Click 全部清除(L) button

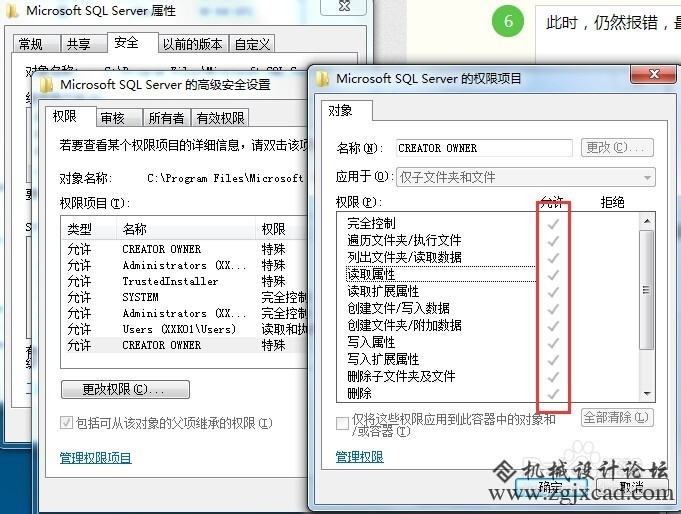coord(617,418)
